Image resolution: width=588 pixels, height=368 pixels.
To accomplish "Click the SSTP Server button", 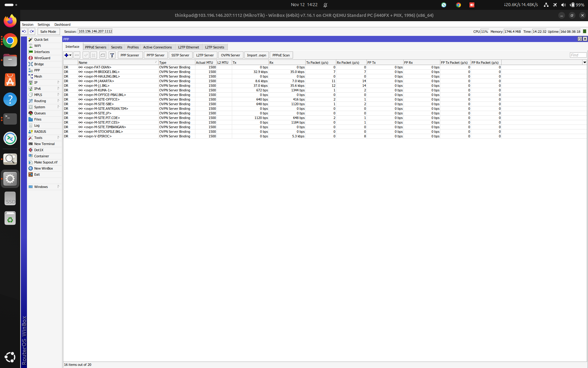I will [x=180, y=55].
